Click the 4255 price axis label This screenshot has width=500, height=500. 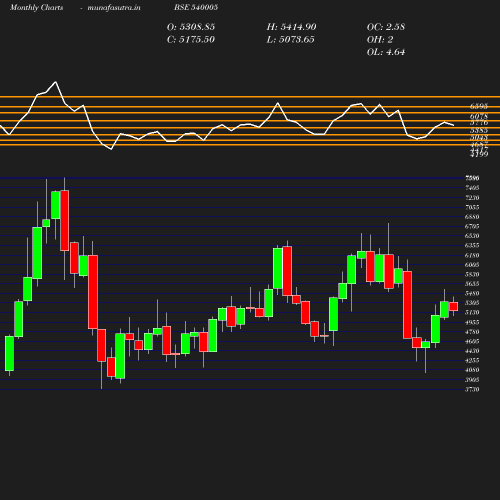[472, 360]
